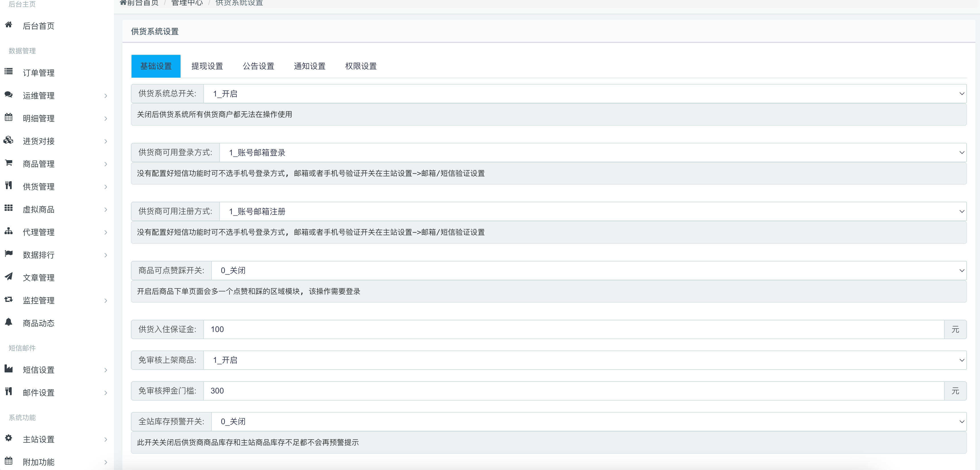
Task: Click the cubes icon for 进货对接
Action: [x=8, y=140]
